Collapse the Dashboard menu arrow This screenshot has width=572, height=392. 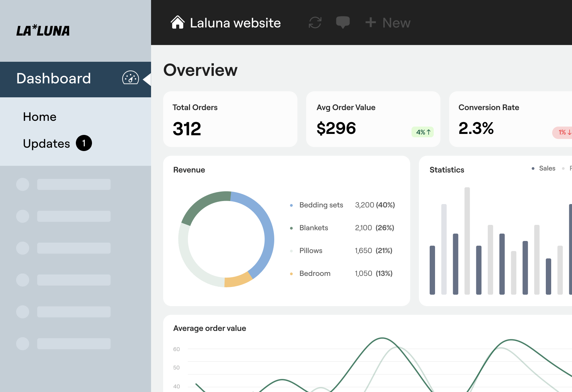point(147,80)
